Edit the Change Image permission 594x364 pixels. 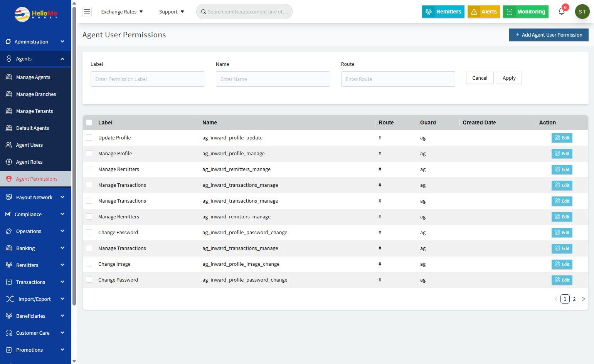562,264
